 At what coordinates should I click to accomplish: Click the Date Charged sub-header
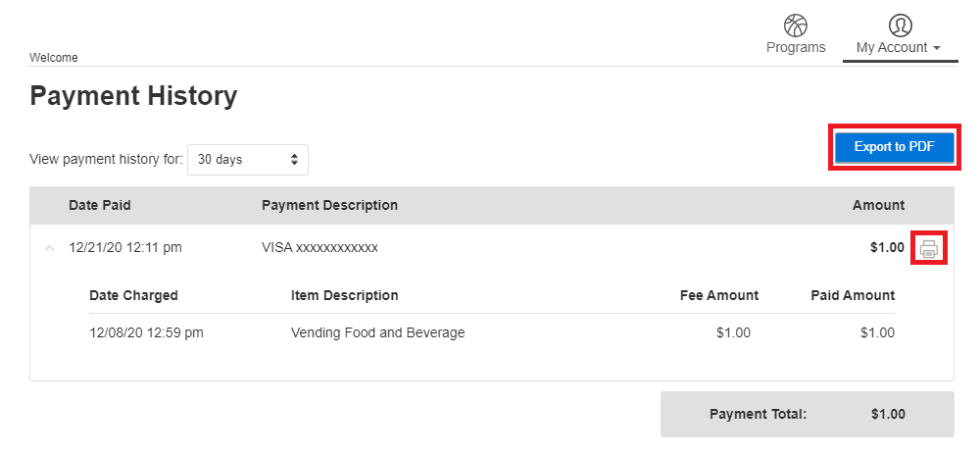133,295
